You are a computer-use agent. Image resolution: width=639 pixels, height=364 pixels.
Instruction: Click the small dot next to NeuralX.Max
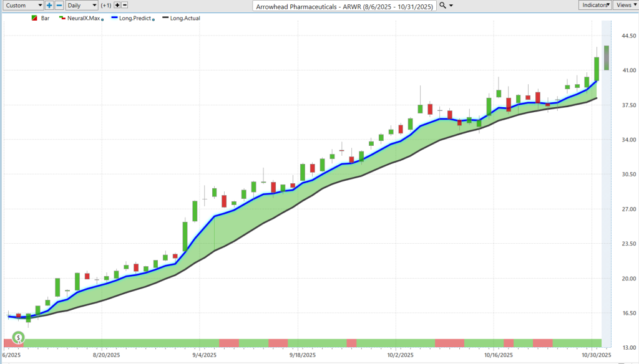[102, 19]
